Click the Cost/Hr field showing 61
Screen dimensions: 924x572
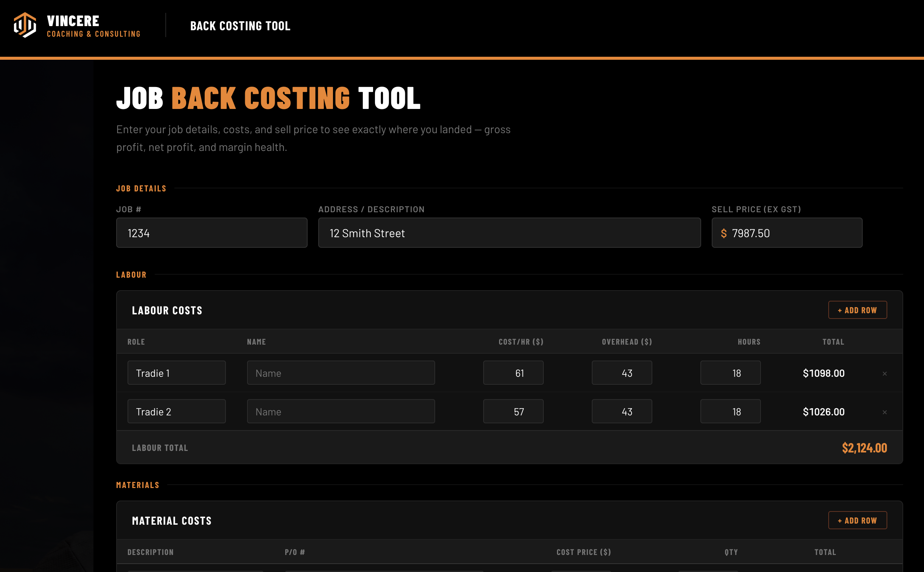click(513, 373)
